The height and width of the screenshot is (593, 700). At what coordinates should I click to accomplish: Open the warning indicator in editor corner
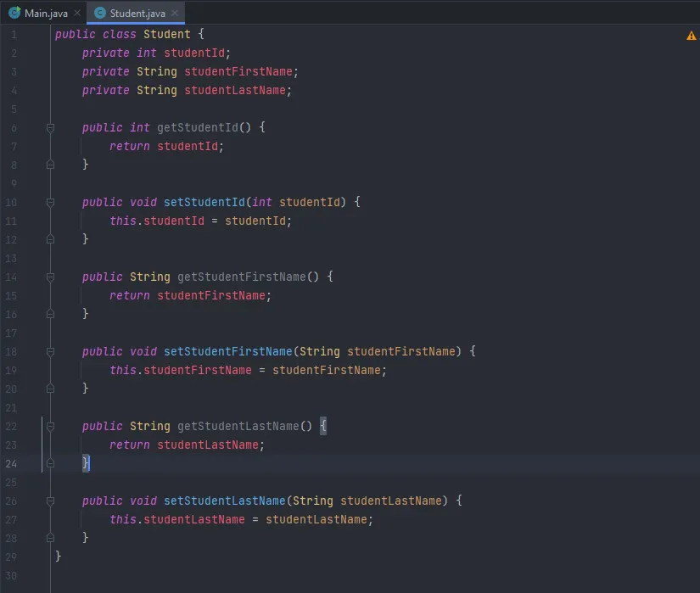(691, 36)
